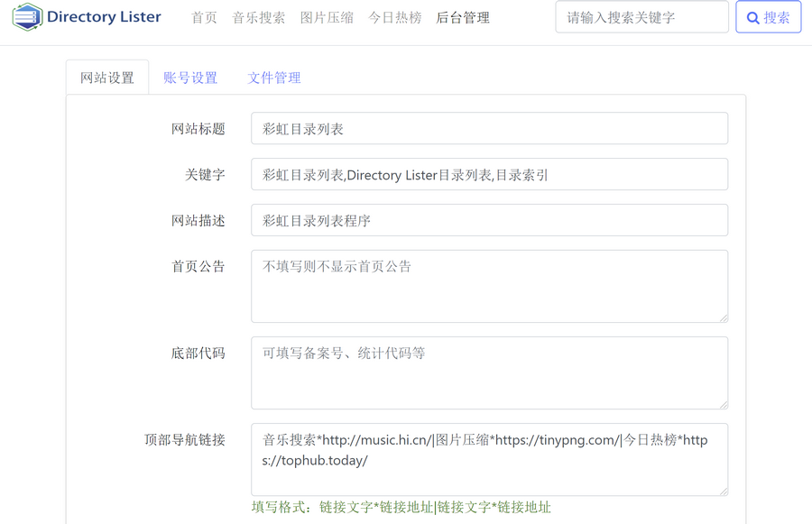Click the Directory Lister brand text
This screenshot has width=812, height=524.
click(104, 17)
